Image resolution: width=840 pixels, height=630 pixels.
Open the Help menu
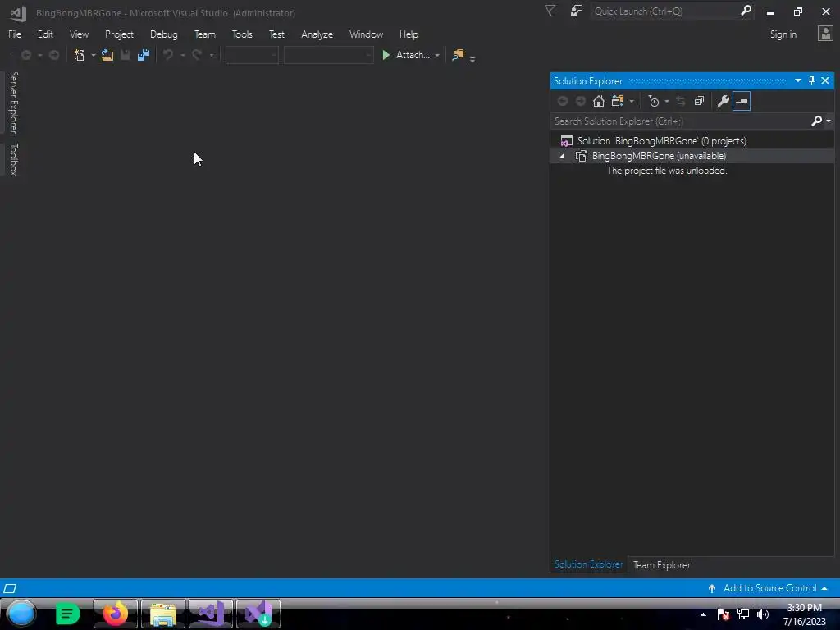pos(409,34)
